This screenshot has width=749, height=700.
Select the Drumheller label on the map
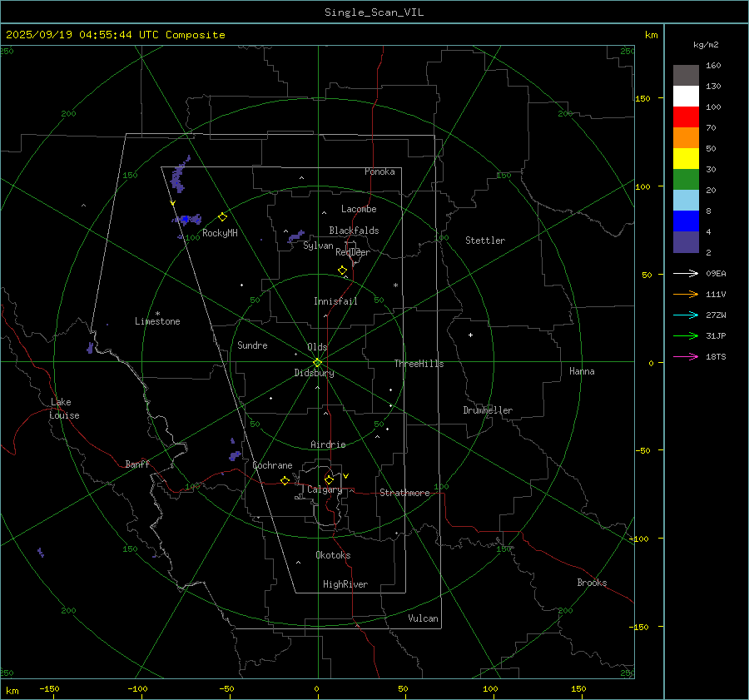click(488, 410)
